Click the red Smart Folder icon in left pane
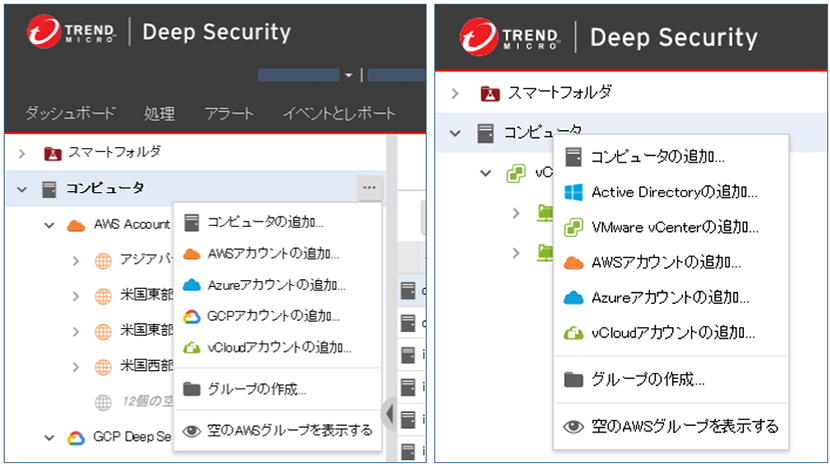 coord(52,153)
